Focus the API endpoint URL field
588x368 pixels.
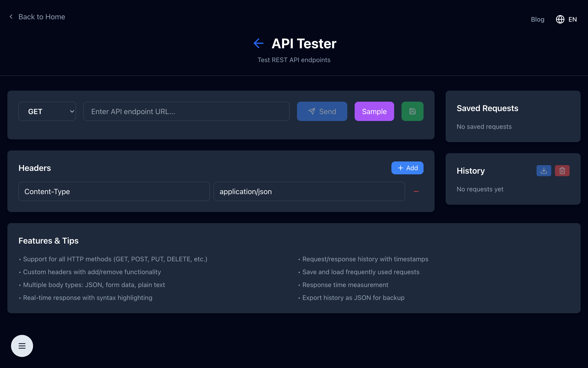186,112
